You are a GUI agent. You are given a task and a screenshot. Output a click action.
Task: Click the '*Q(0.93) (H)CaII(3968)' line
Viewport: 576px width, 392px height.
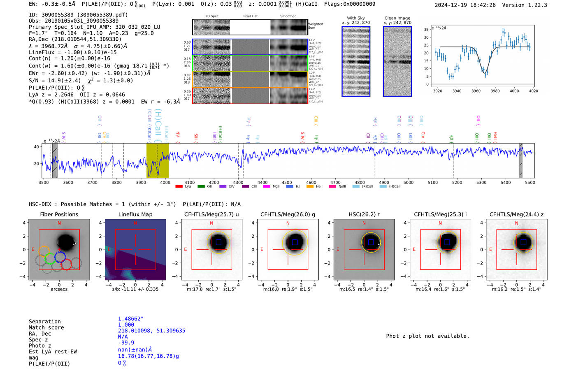[104, 102]
